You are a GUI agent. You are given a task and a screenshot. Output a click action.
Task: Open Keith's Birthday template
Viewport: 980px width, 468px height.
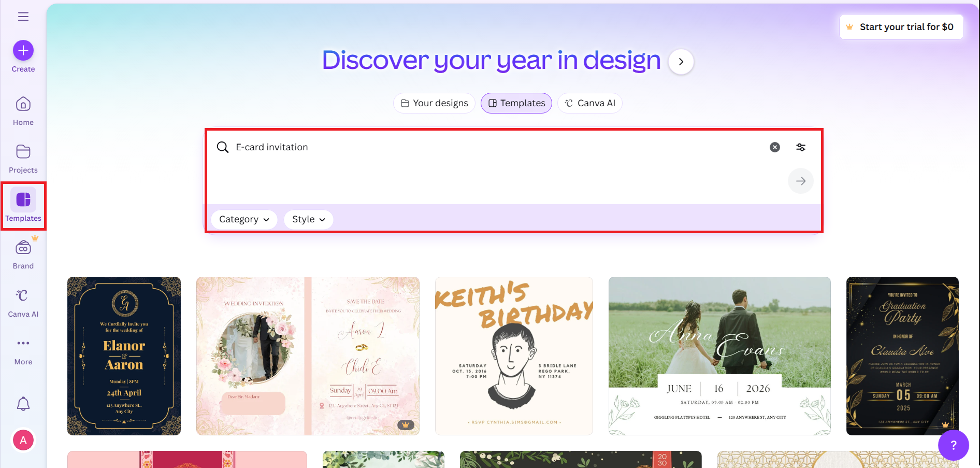514,356
